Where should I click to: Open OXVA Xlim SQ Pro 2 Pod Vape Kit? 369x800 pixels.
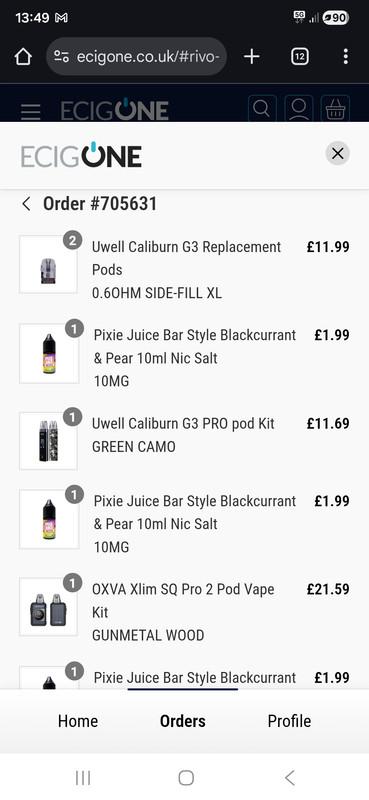183,612
